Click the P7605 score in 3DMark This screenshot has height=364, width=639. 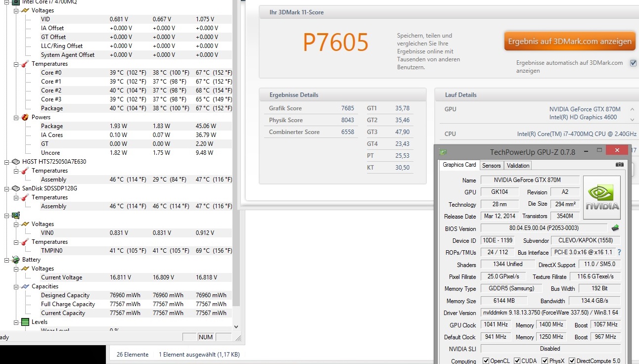336,43
